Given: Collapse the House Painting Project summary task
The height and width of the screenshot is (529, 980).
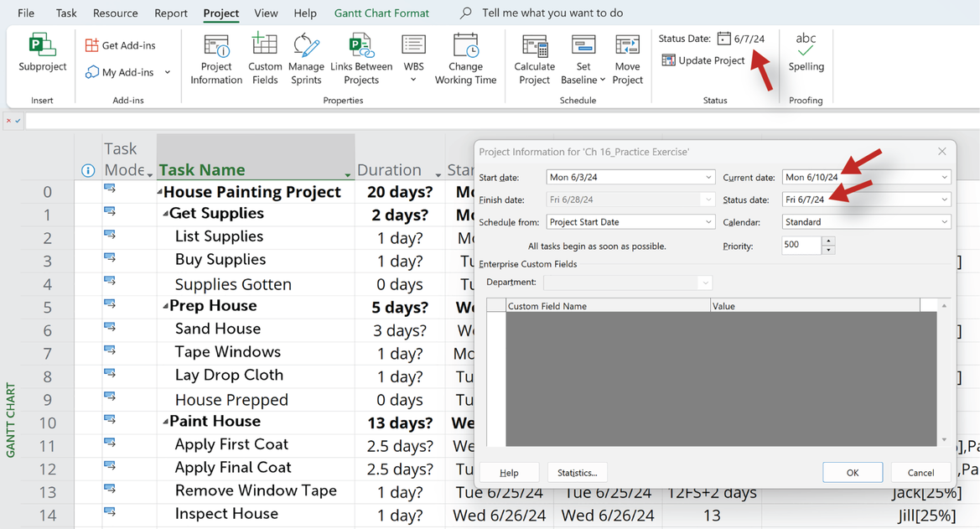Looking at the screenshot, I should pyautogui.click(x=160, y=193).
